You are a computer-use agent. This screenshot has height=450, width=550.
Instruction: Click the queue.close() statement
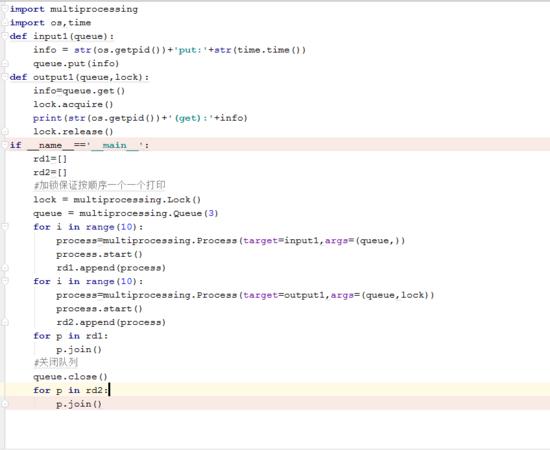point(70,377)
